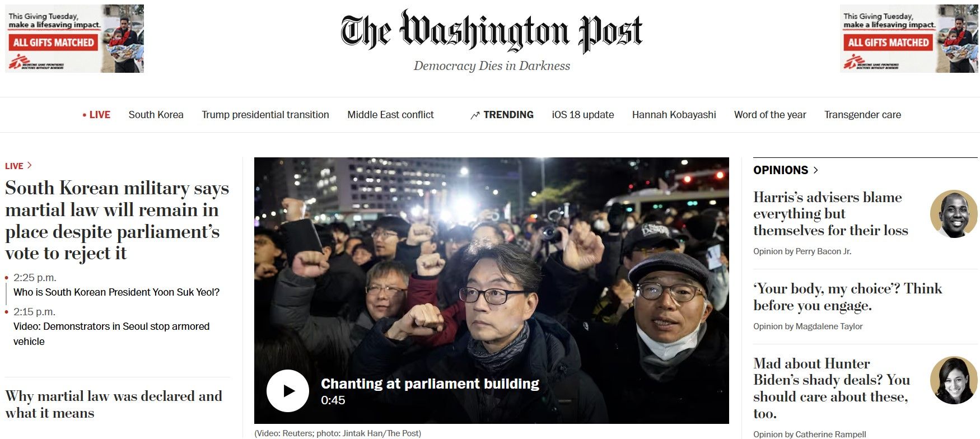Click the trending arrow icon beside TRENDING

pyautogui.click(x=475, y=115)
